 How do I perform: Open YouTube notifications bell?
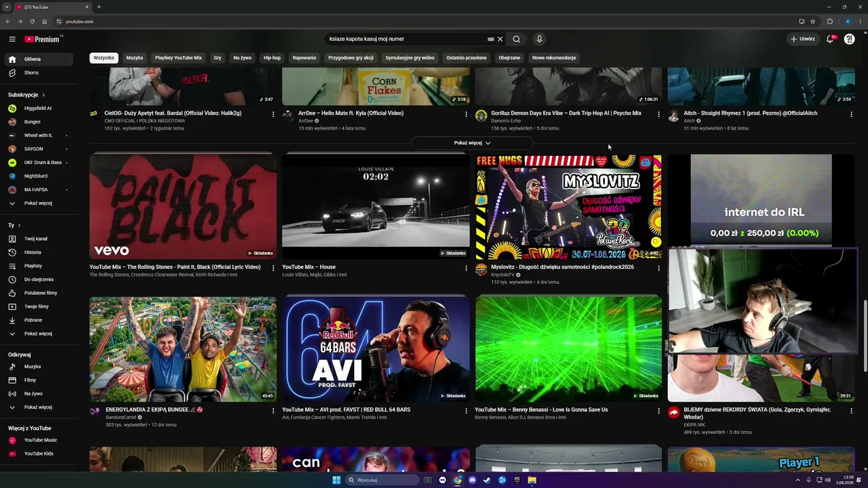click(x=830, y=39)
